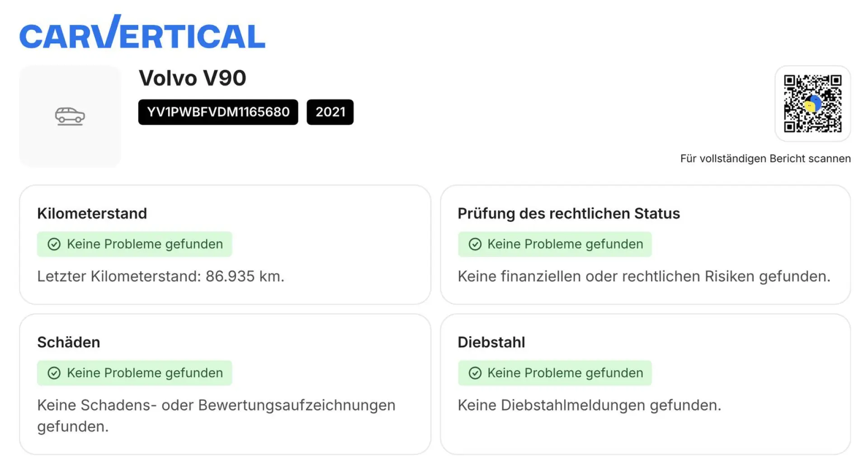
Task: Click 'Keine Diebstahlmeldungen gefunden.' text
Action: (x=589, y=405)
